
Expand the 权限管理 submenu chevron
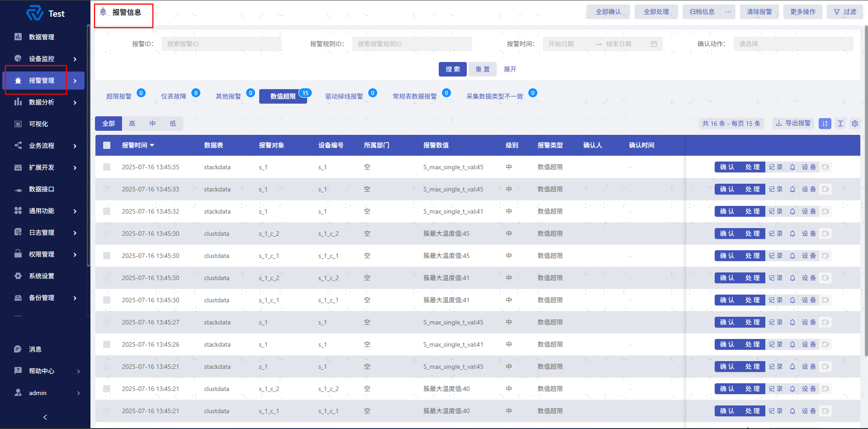click(x=75, y=254)
